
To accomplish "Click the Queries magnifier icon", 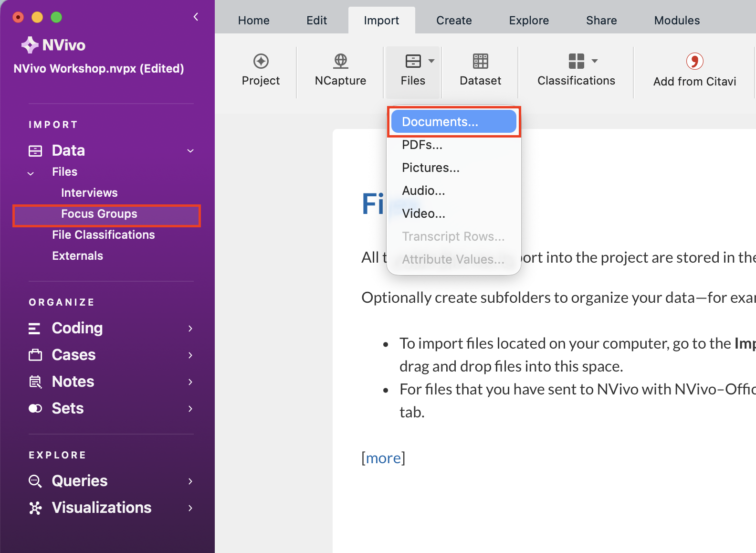I will click(35, 481).
